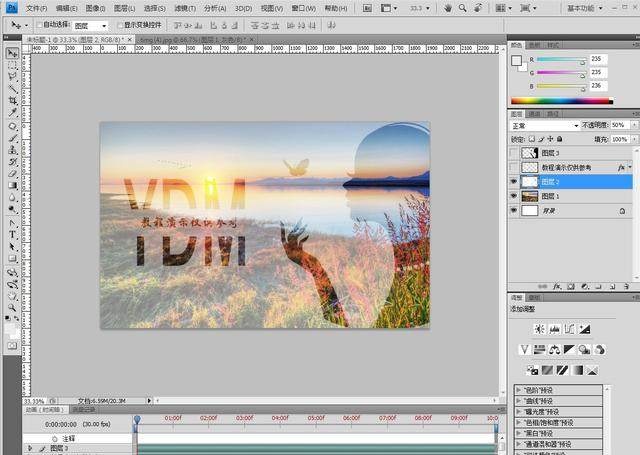The height and width of the screenshot is (455, 640).
Task: Enable the 自动选择 checkbox
Action: 40,25
